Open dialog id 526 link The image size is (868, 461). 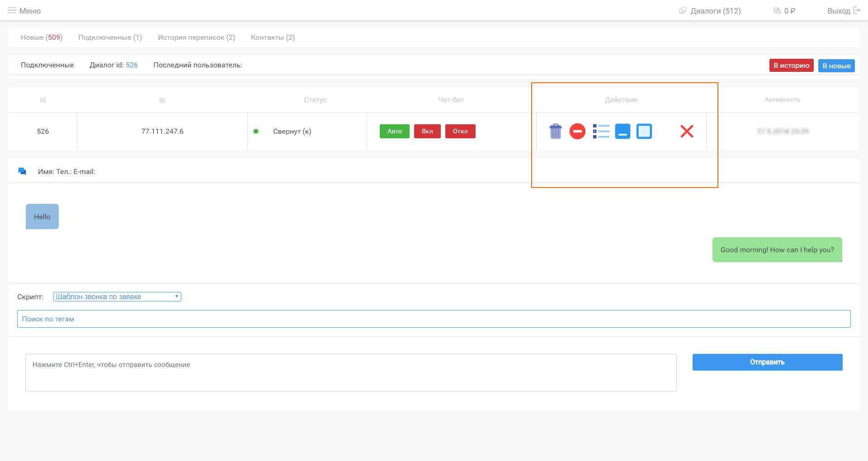pos(132,65)
